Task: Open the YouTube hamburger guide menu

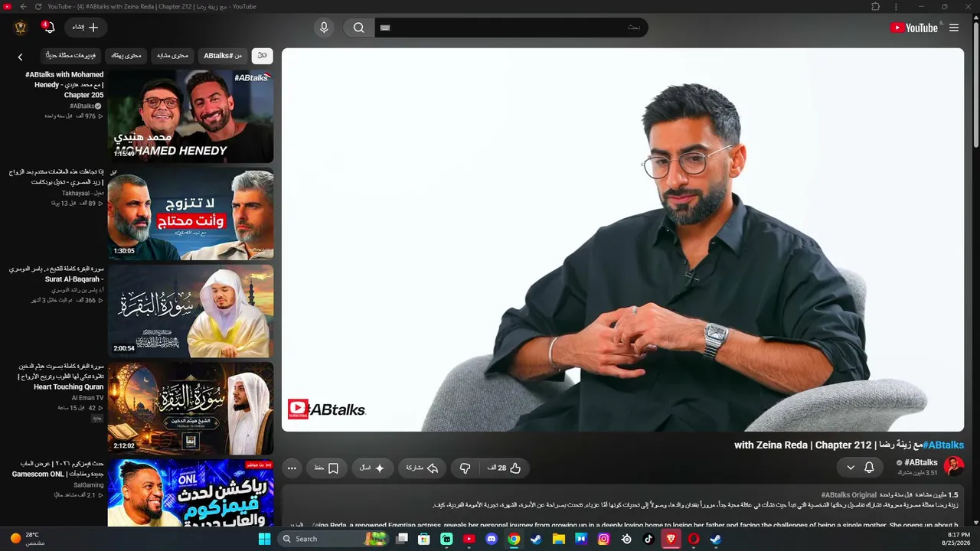Action: [x=954, y=28]
